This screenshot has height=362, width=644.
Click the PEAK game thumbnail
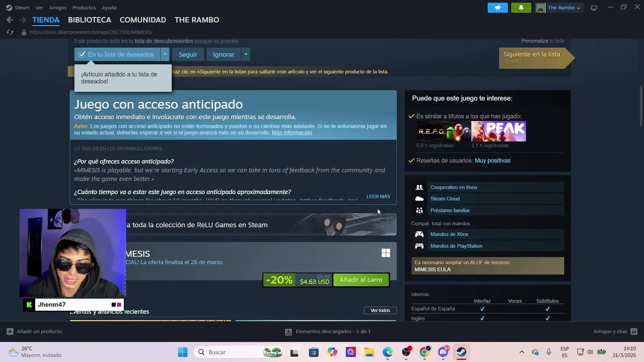point(499,132)
